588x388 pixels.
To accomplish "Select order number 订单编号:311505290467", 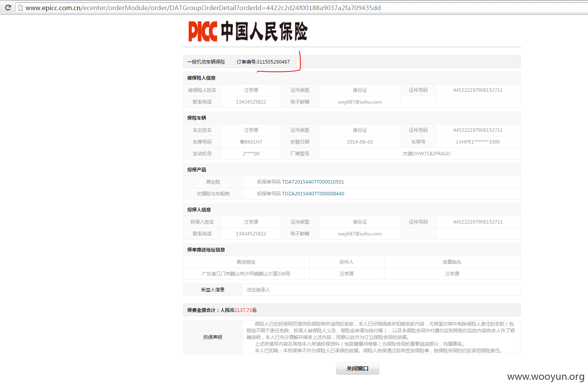I will pyautogui.click(x=263, y=62).
